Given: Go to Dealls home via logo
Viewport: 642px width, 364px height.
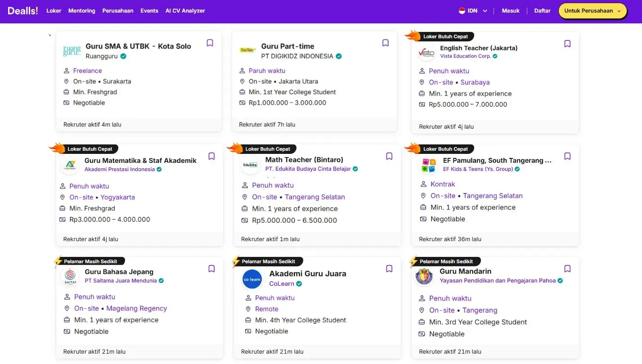Looking at the screenshot, I should point(23,11).
